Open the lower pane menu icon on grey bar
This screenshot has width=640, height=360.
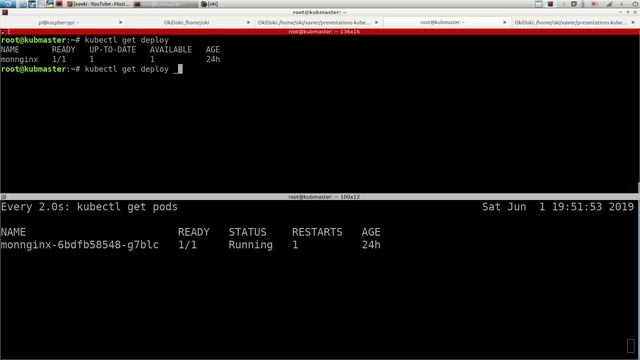point(4,197)
